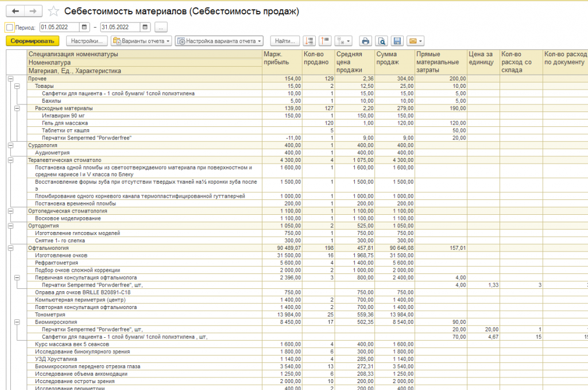
Task: Go forward with the right arrow button
Action: pyautogui.click(x=33, y=11)
